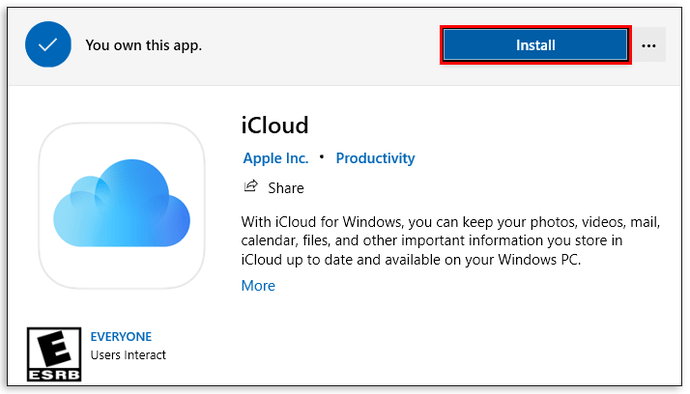Select the Share text label
The height and width of the screenshot is (394, 690).
286,188
